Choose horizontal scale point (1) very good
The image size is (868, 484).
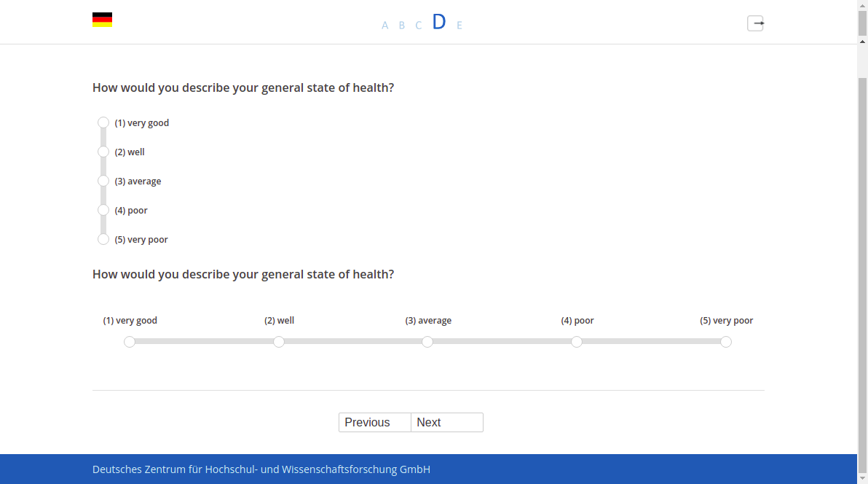point(130,342)
